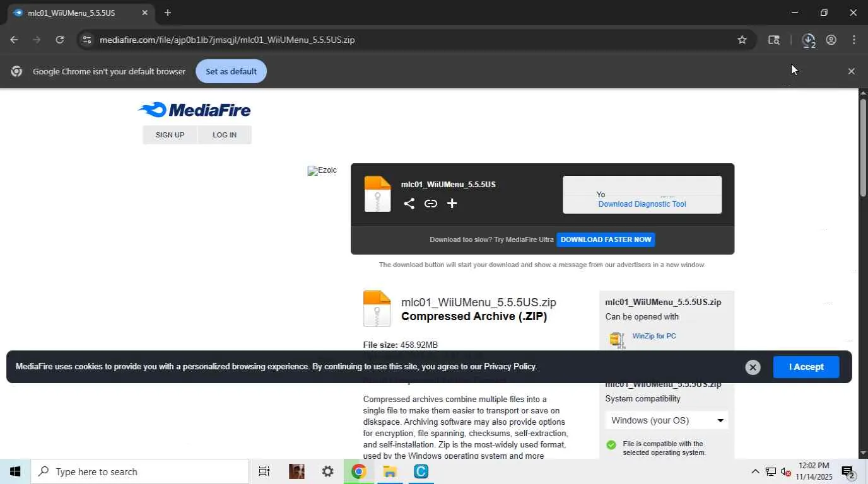Image resolution: width=868 pixels, height=484 pixels.
Task: Open the pinned photo app on taskbar
Action: coord(296,471)
